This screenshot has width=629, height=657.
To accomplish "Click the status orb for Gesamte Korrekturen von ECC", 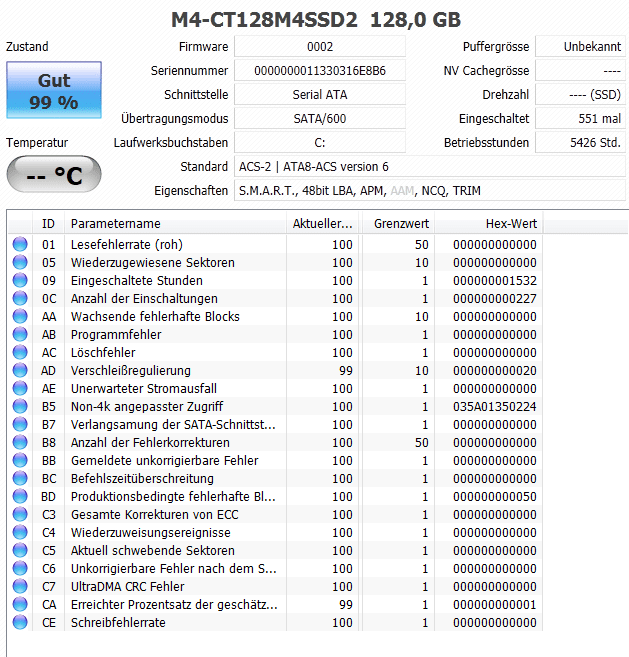I will (20, 515).
